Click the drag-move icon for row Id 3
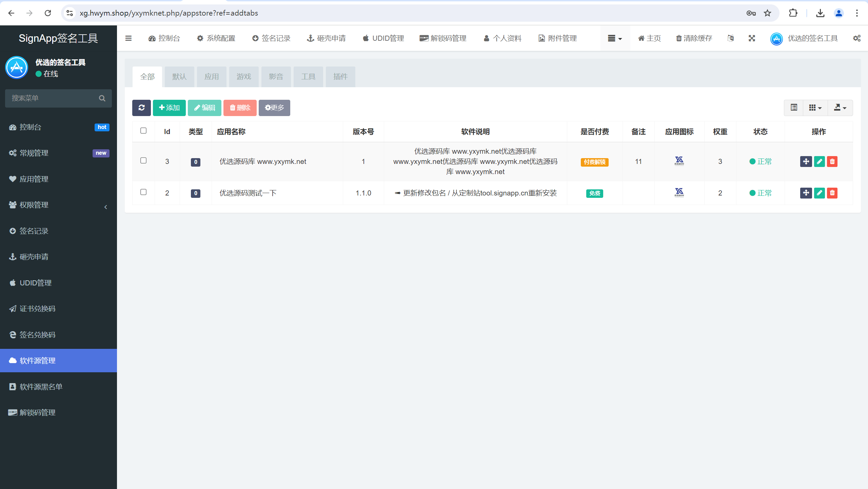This screenshot has width=868, height=489. [806, 162]
